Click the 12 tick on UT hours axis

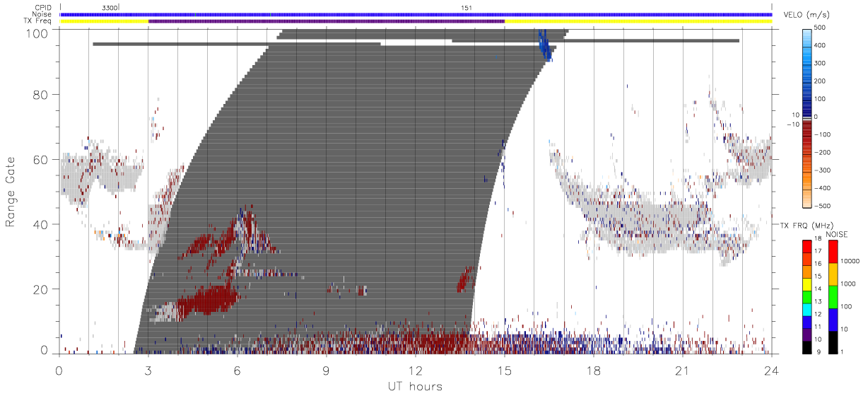tap(416, 370)
